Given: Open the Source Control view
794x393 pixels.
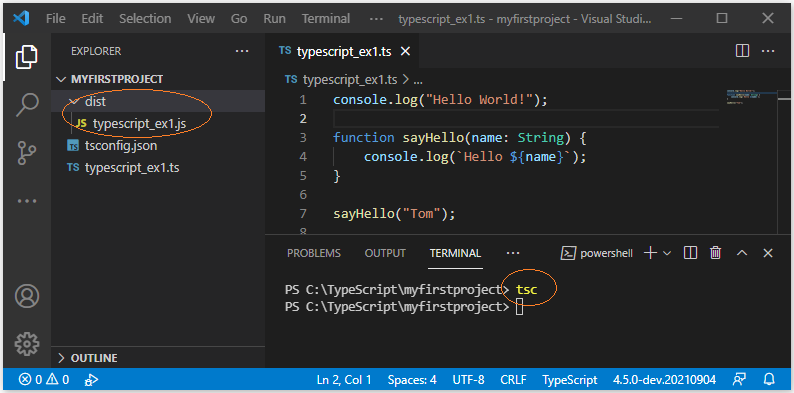Looking at the screenshot, I should pyautogui.click(x=27, y=153).
